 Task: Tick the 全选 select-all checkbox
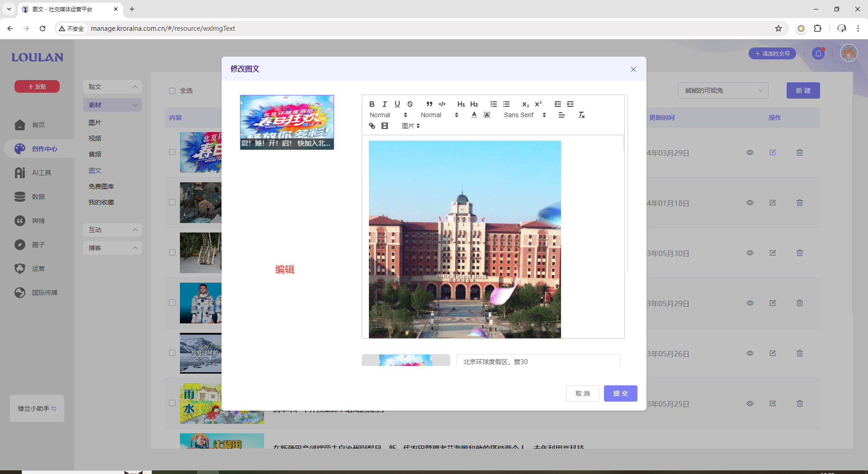[172, 91]
